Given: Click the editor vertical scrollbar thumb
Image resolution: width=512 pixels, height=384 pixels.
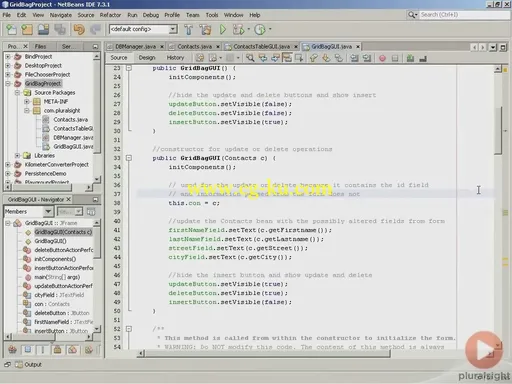Looking at the screenshot, I should click(498, 131).
